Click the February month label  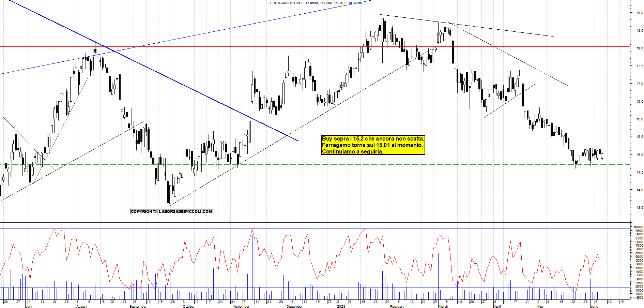tap(397, 306)
